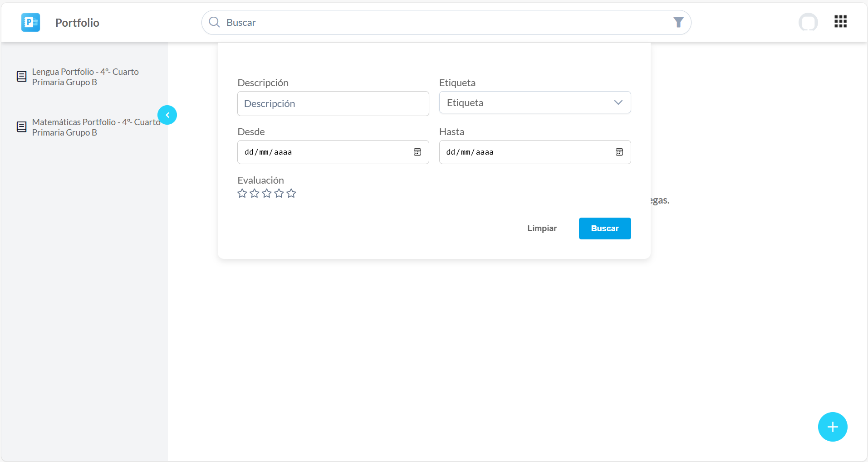This screenshot has width=868, height=462.
Task: Click the magnifying glass search icon
Action: (214, 22)
